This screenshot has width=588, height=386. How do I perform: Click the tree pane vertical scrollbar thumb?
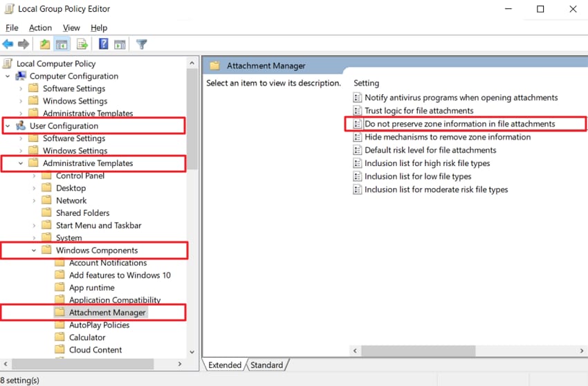[192, 119]
